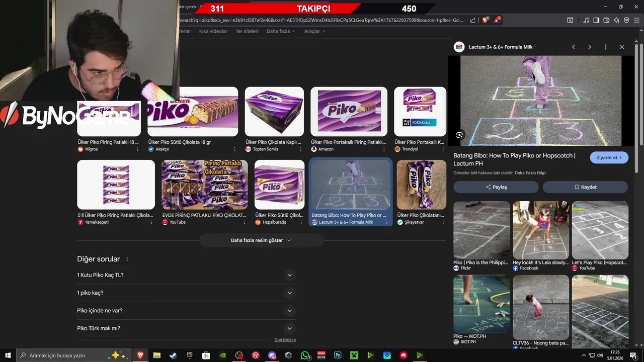Open three-dot options in preview panel header
This screenshot has height=362, width=644.
coord(606,47)
